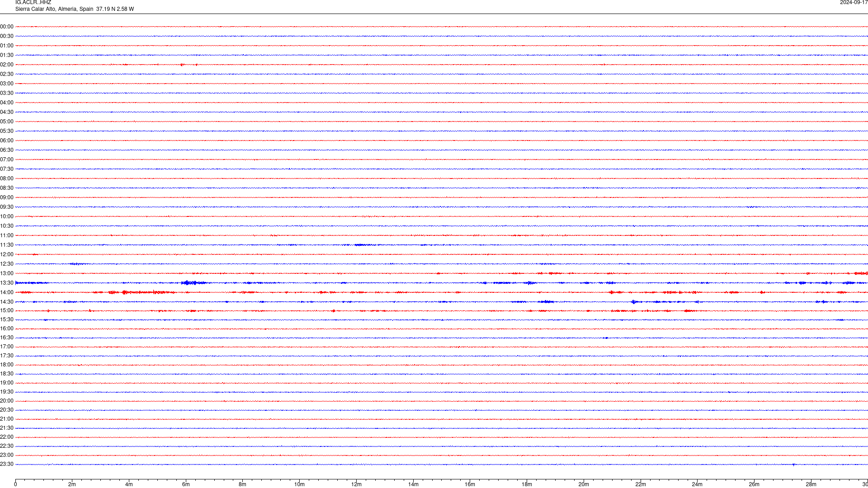Click the 06:00 trace time label
The height and width of the screenshot is (488, 868).
click(x=7, y=141)
